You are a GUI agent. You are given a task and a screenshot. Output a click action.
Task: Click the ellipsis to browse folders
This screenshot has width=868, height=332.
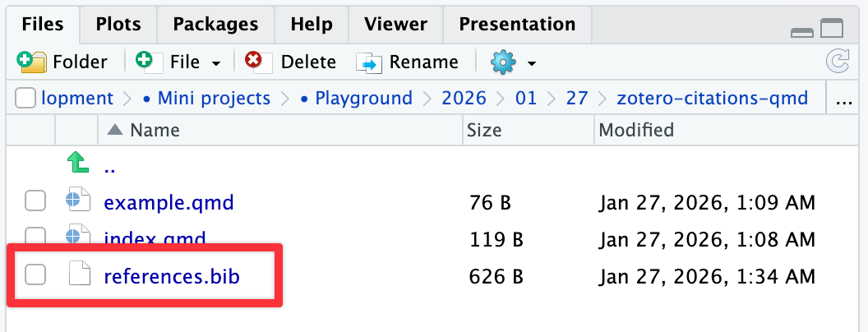pyautogui.click(x=843, y=99)
